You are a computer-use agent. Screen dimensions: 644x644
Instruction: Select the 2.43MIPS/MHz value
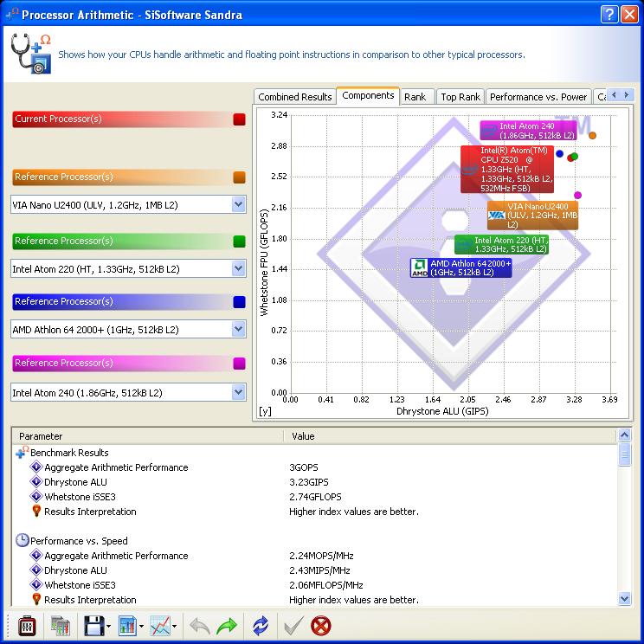319,570
